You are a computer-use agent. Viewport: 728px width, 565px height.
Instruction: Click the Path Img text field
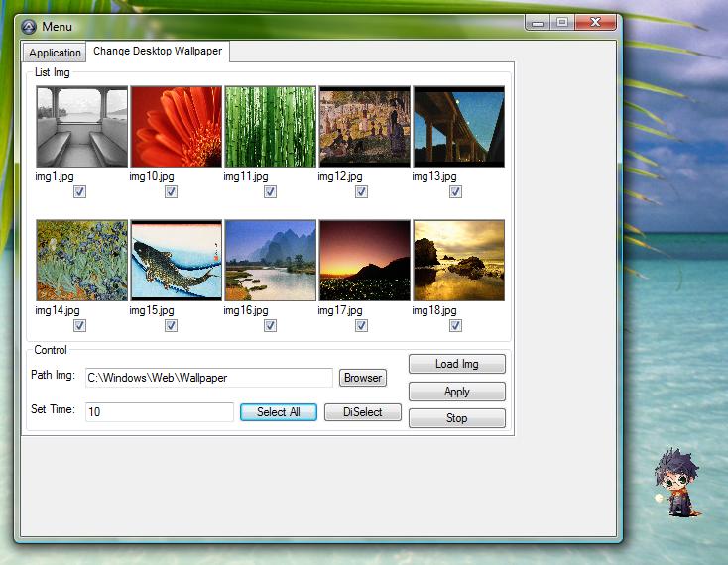click(208, 378)
